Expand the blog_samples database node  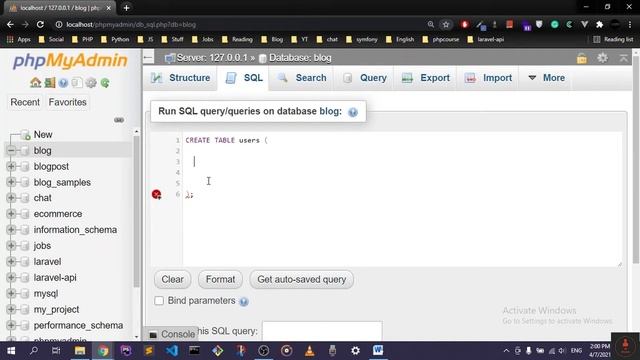tap(11, 182)
